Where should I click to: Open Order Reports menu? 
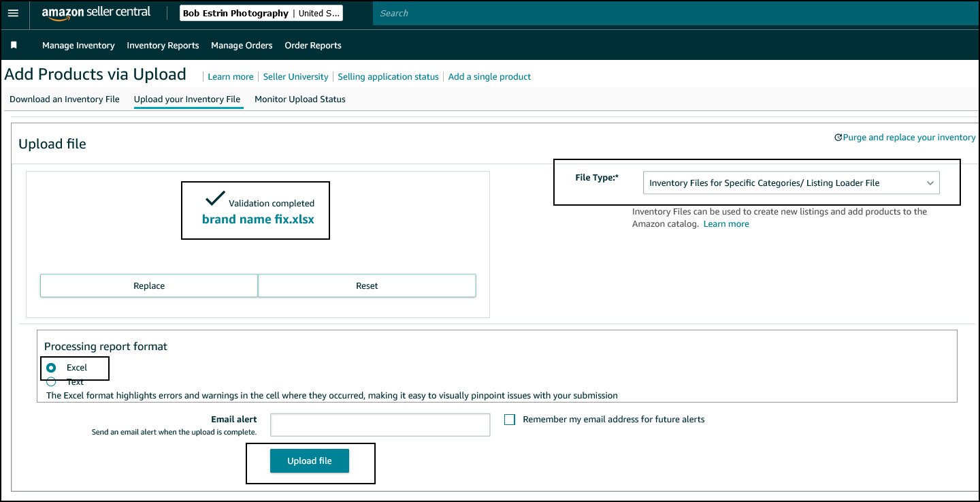point(313,46)
